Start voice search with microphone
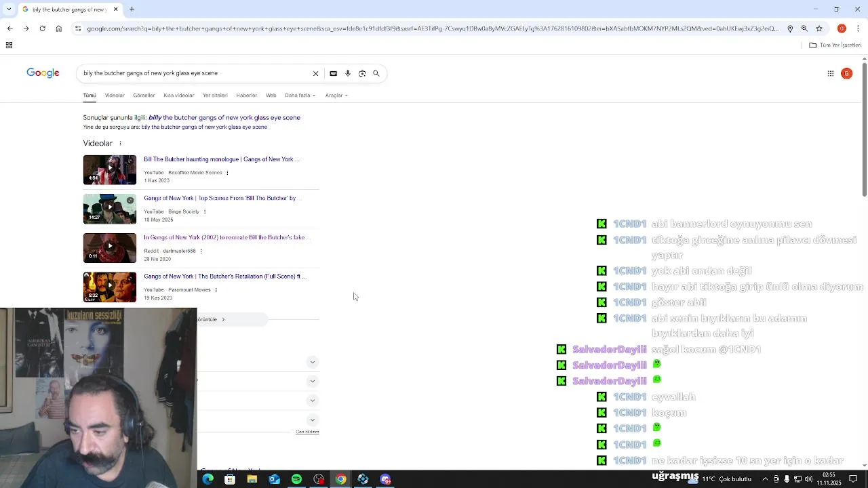This screenshot has height=488, width=868. click(x=348, y=73)
